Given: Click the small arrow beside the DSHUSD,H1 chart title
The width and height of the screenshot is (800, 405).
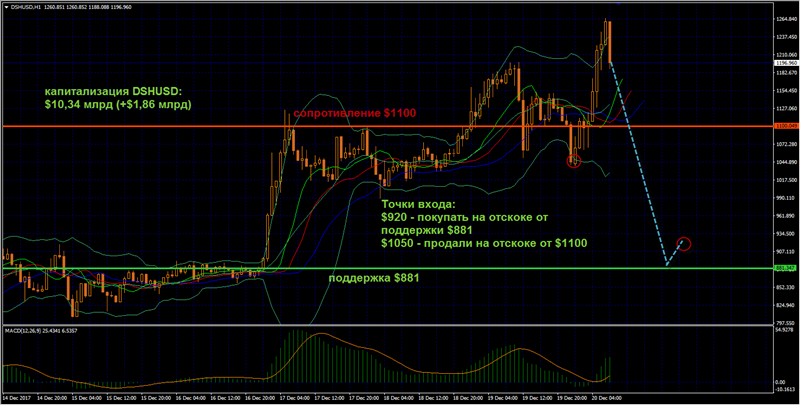Looking at the screenshot, I should pyautogui.click(x=6, y=7).
